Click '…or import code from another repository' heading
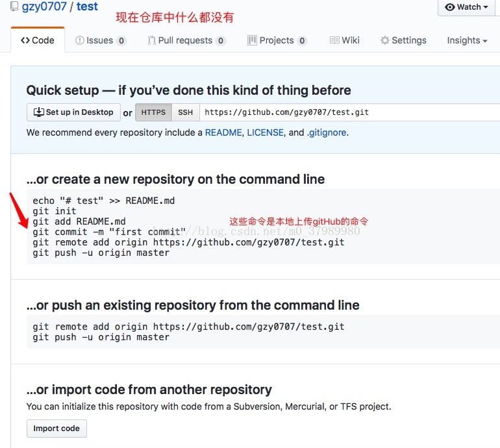Screen dimensions: 500x448 tap(149, 390)
